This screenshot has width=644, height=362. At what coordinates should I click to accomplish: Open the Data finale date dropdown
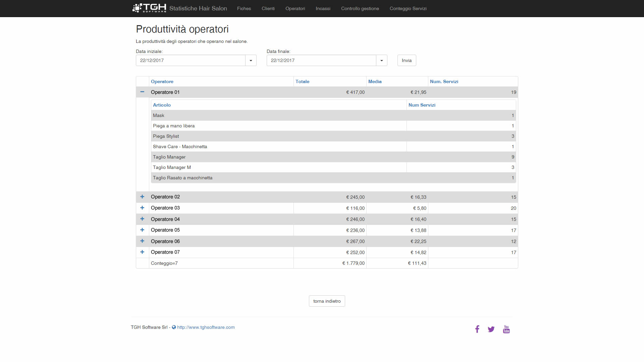pos(382,60)
